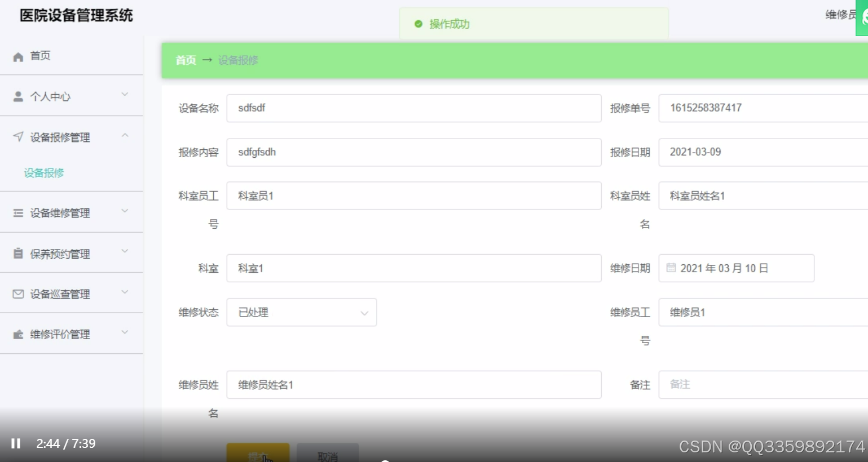This screenshot has width=868, height=462.
Task: Click the 医院设备管理系统 title
Action: 76,15
